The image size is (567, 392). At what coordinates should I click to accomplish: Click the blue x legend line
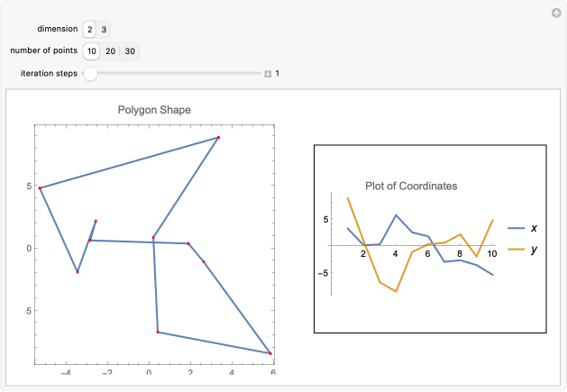tap(516, 228)
